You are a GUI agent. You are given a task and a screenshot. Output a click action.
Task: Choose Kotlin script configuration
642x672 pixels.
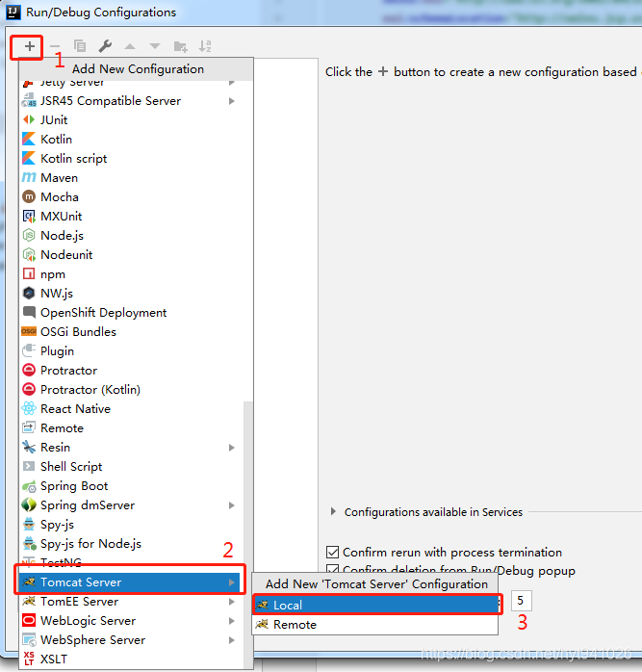click(x=136, y=159)
